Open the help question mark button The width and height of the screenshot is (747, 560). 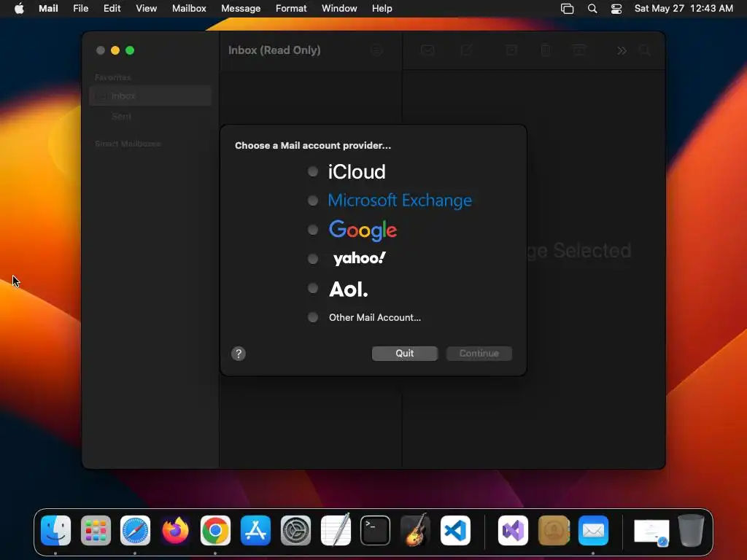(239, 354)
